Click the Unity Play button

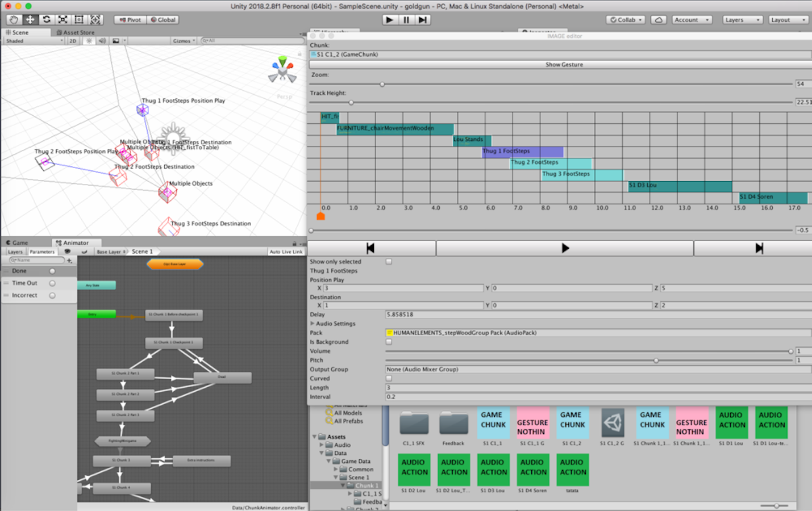(389, 20)
